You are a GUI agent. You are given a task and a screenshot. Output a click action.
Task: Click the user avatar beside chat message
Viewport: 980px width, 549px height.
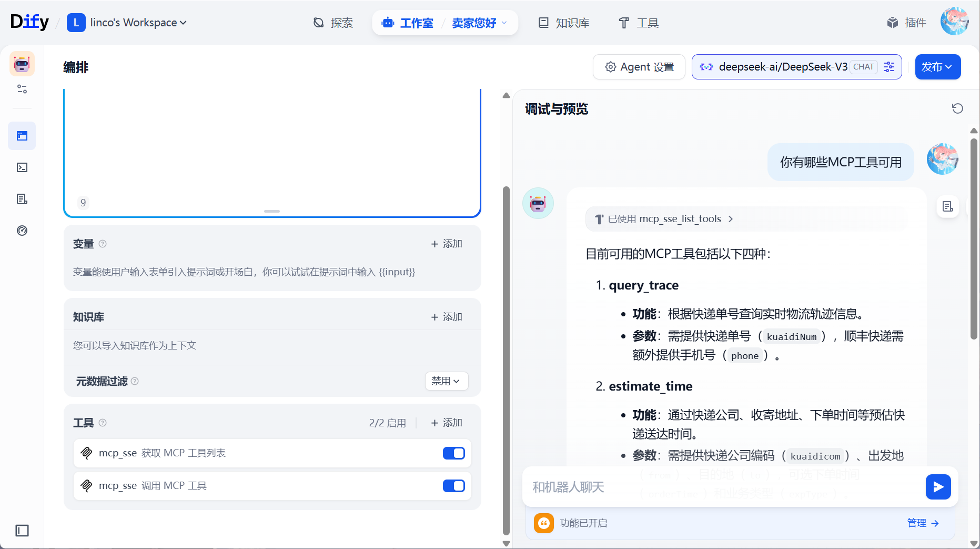[943, 159]
